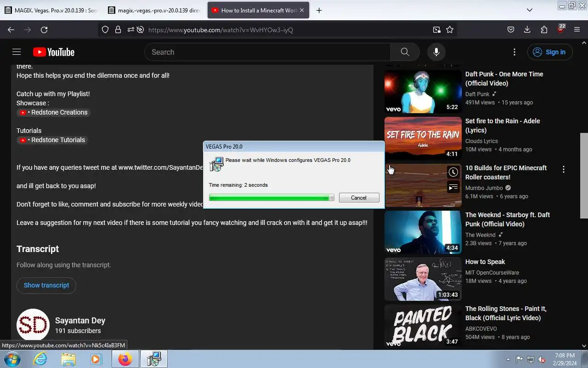Open Windows Media Player on taskbar
Screen dimensions: 588x368
point(96,359)
